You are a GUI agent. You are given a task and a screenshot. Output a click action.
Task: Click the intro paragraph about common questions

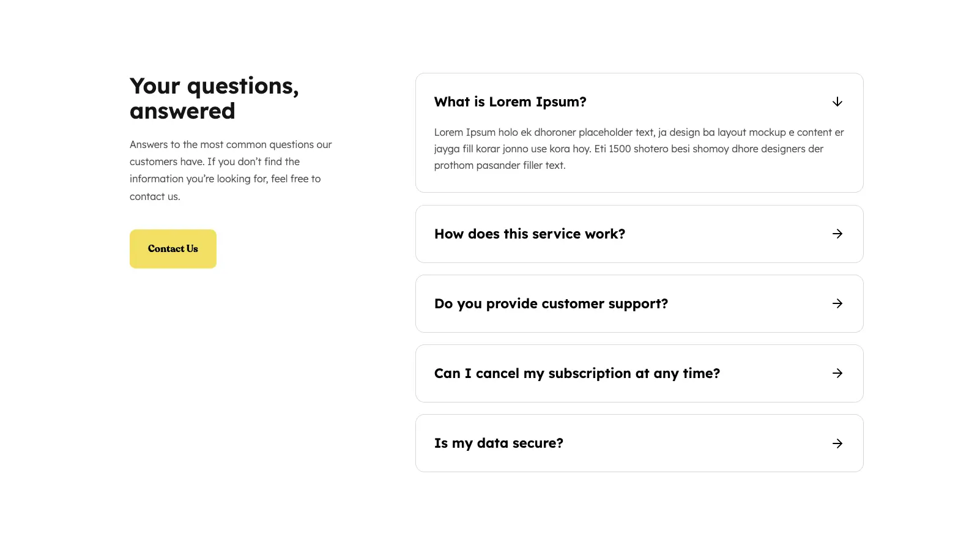(x=231, y=171)
